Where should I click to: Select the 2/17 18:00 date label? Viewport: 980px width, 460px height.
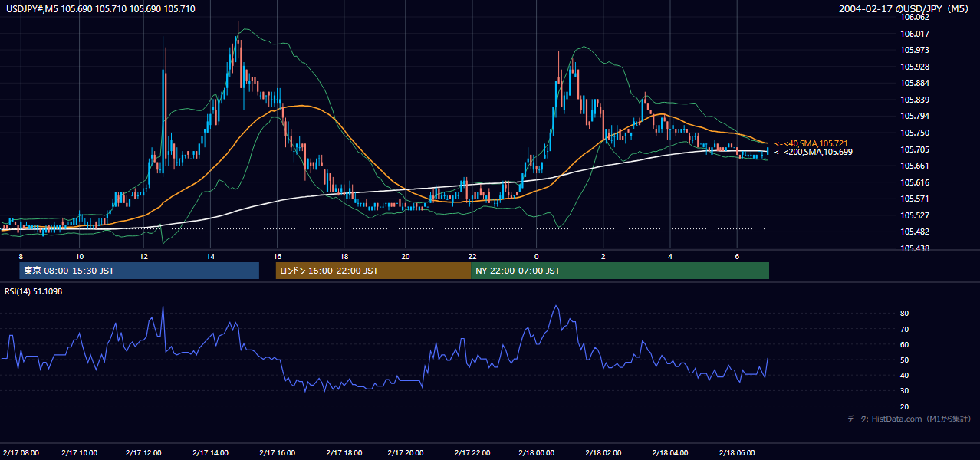click(344, 452)
